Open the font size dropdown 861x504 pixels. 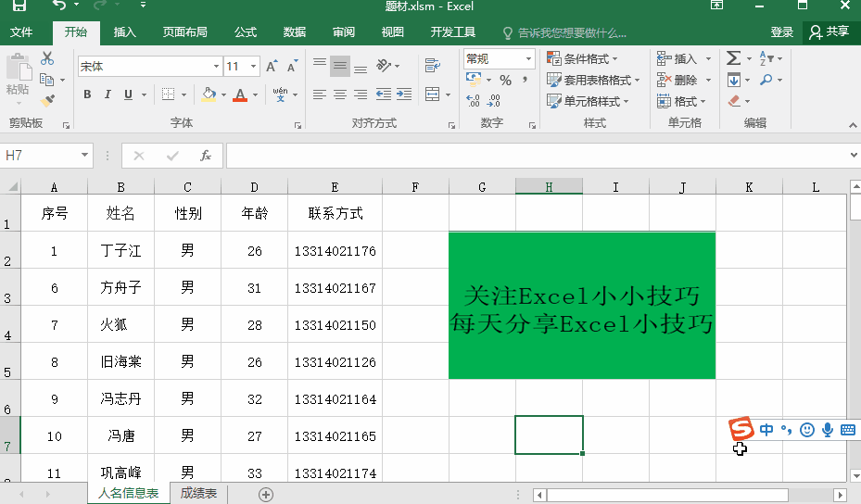pos(253,67)
